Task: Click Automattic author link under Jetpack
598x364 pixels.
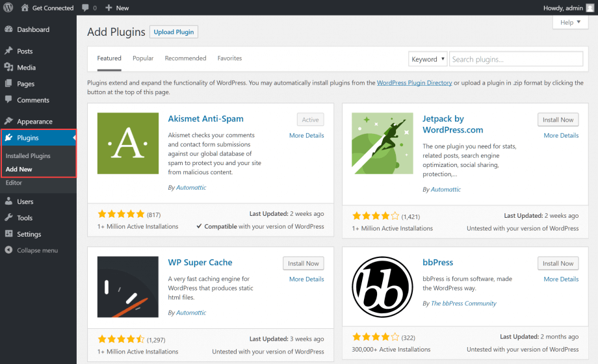Action: 446,189
